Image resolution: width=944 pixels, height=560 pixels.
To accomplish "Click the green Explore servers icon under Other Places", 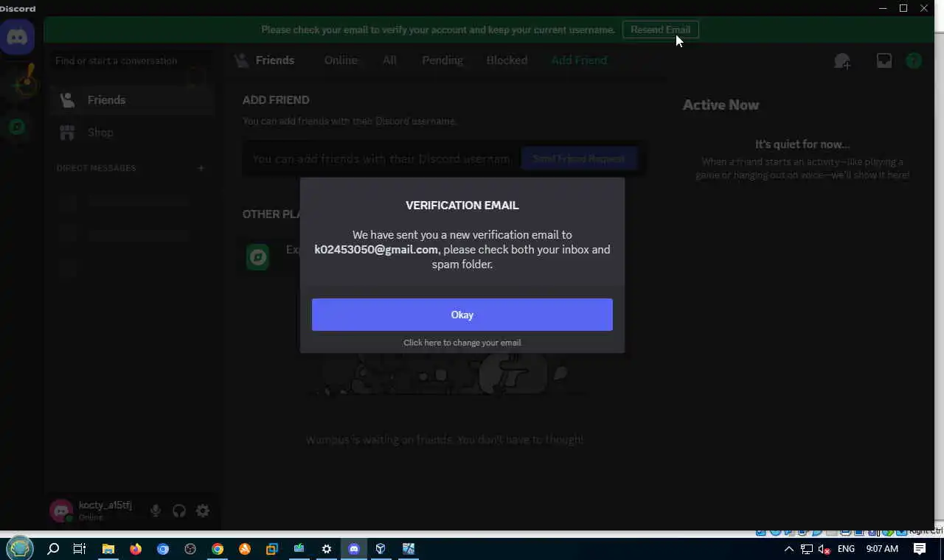I will click(x=257, y=256).
